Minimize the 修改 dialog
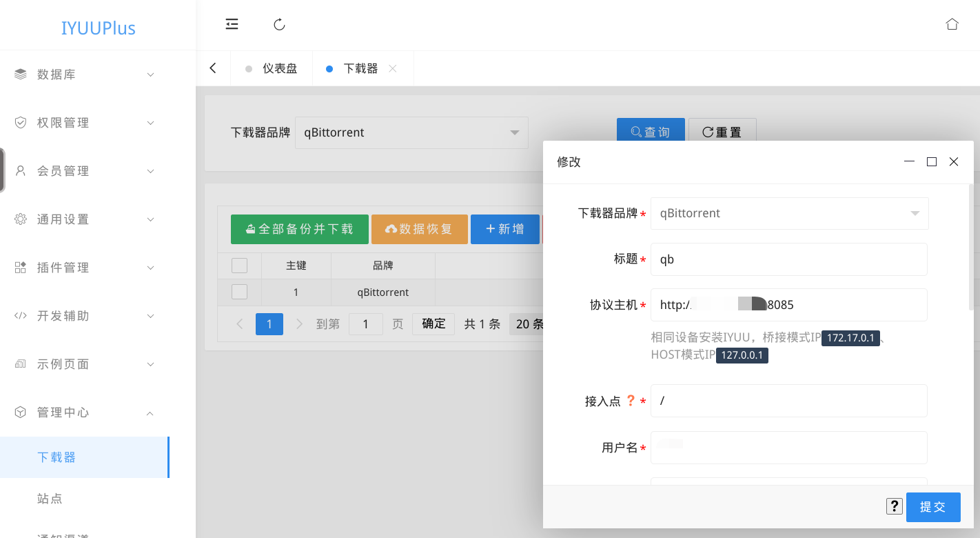Screen dimensions: 980x538 pyautogui.click(x=910, y=161)
